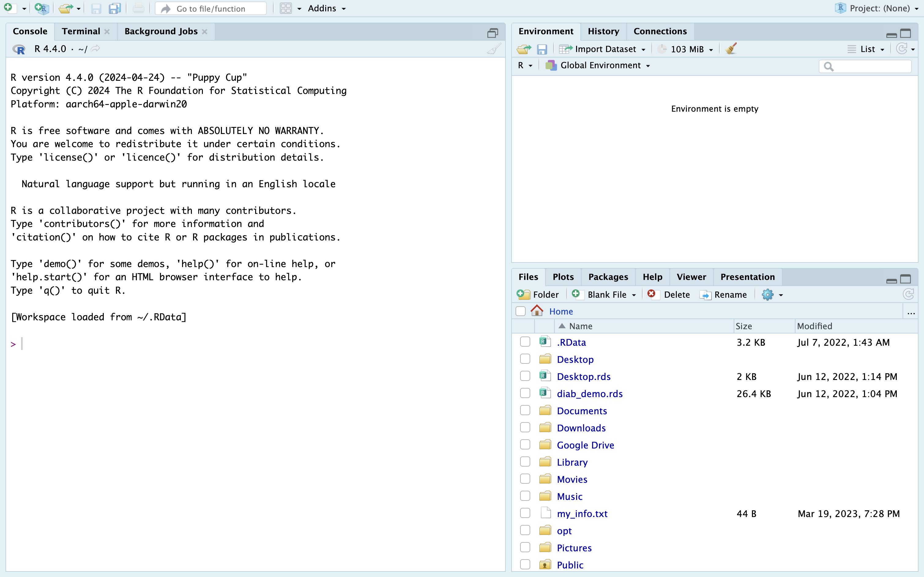Sort files by Name column header
Viewport: 924px width, 577px height.
click(x=644, y=326)
